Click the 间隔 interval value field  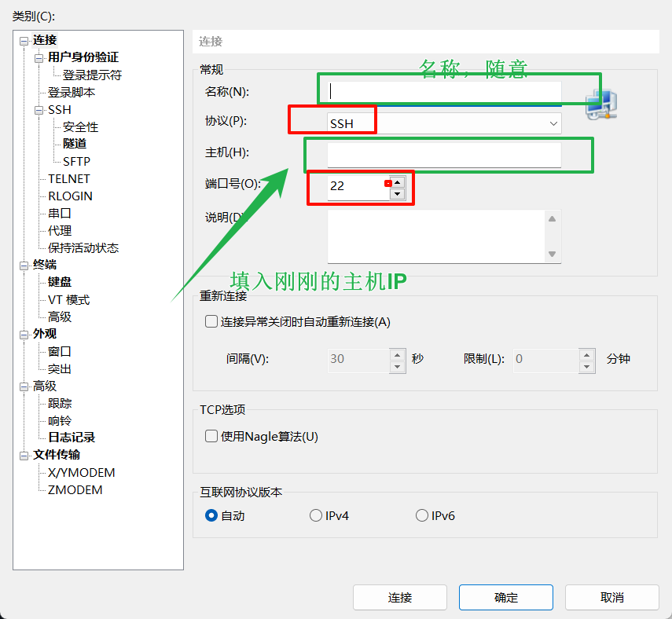[358, 361]
